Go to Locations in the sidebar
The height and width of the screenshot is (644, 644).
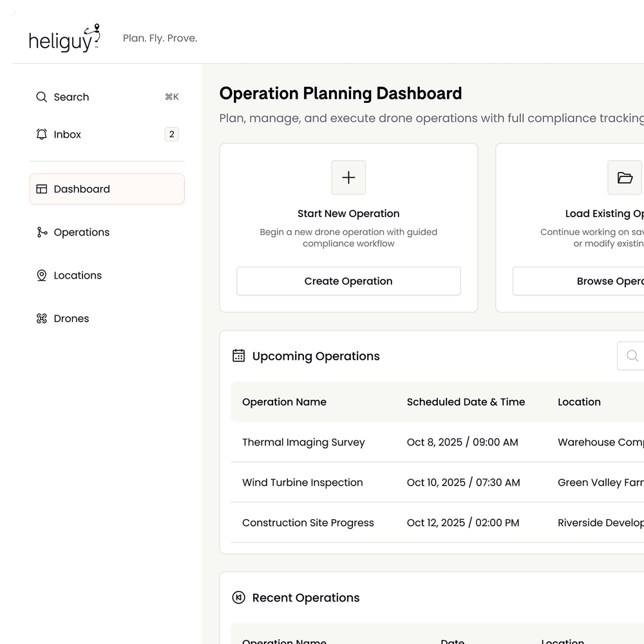click(x=78, y=276)
